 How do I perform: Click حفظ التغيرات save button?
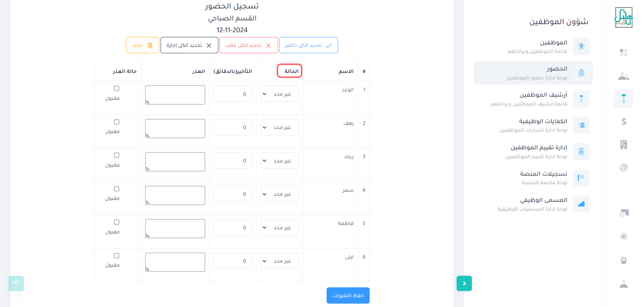tap(348, 295)
